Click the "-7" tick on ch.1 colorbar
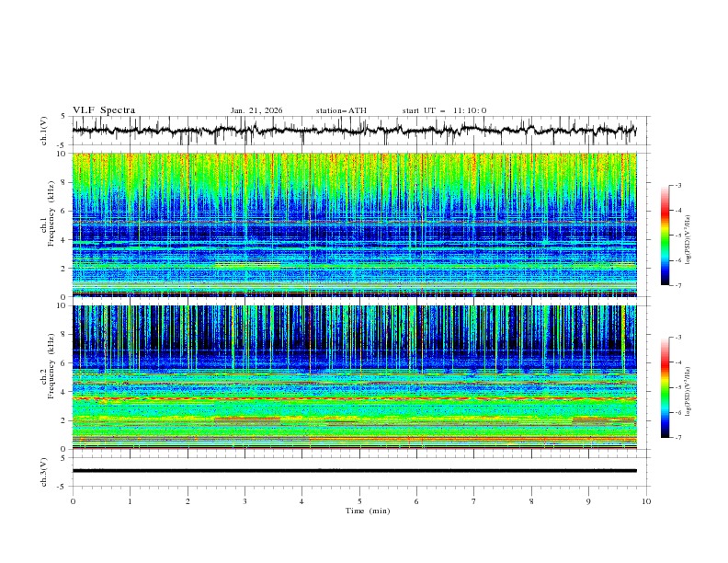728x563 pixels. pos(677,286)
